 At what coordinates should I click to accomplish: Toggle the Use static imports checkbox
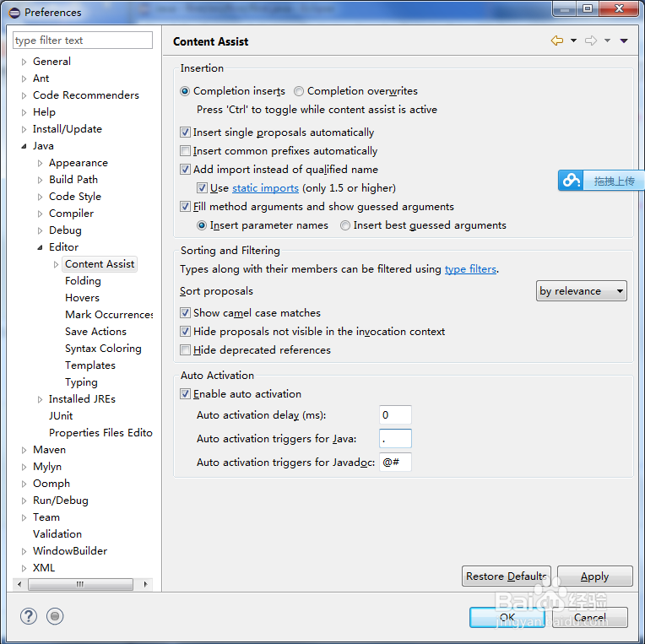[202, 188]
